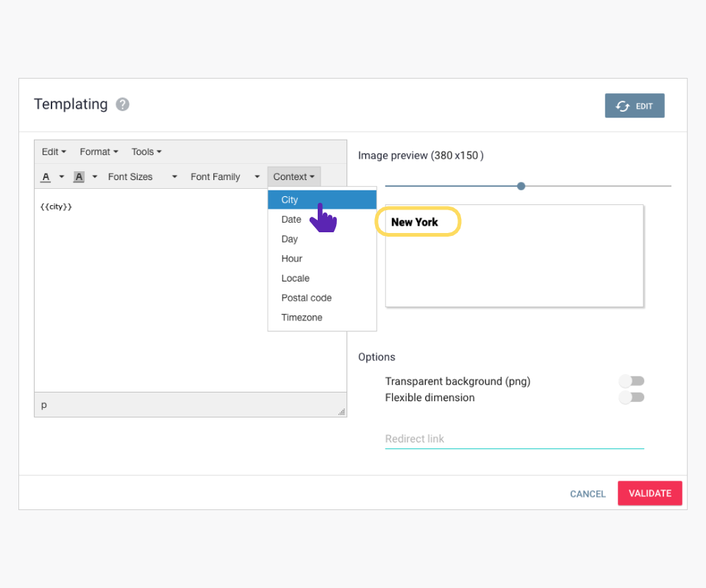
Task: Toggle Transparent background (png) switch
Action: click(632, 381)
